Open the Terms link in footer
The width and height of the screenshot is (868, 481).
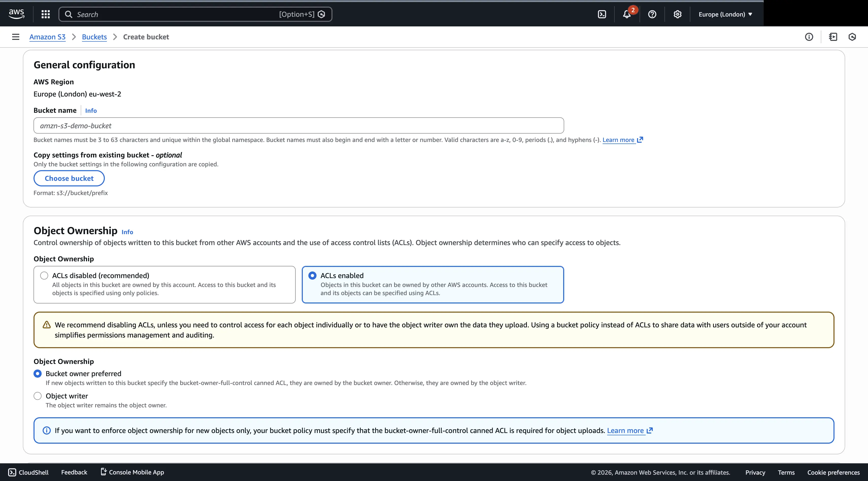click(786, 472)
